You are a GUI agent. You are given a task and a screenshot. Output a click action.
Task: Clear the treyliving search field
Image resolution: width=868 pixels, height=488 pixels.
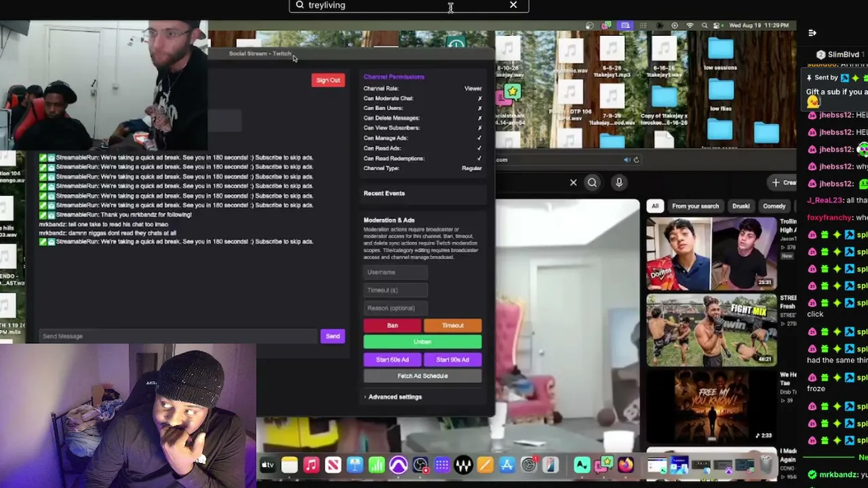pos(513,5)
